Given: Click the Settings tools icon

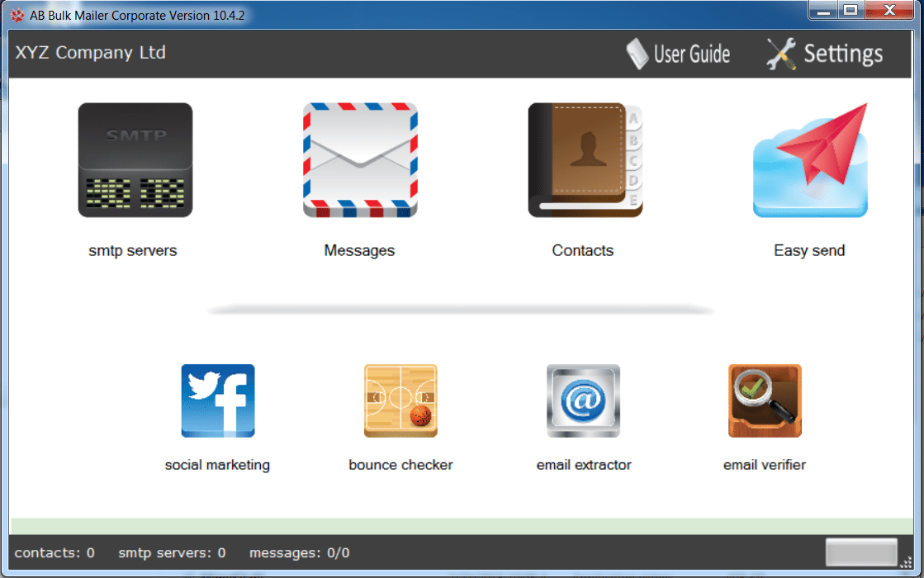Looking at the screenshot, I should (x=781, y=54).
